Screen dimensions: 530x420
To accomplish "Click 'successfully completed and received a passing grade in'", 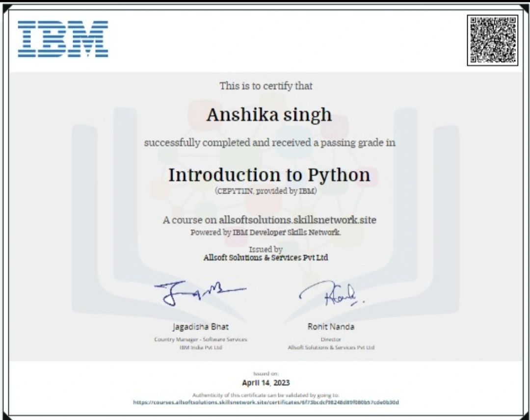I will (x=269, y=143).
